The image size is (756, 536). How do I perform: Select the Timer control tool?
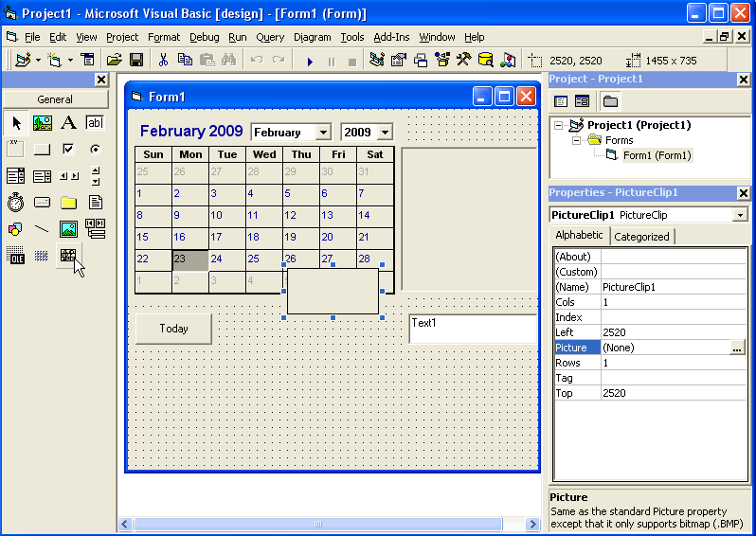16,203
